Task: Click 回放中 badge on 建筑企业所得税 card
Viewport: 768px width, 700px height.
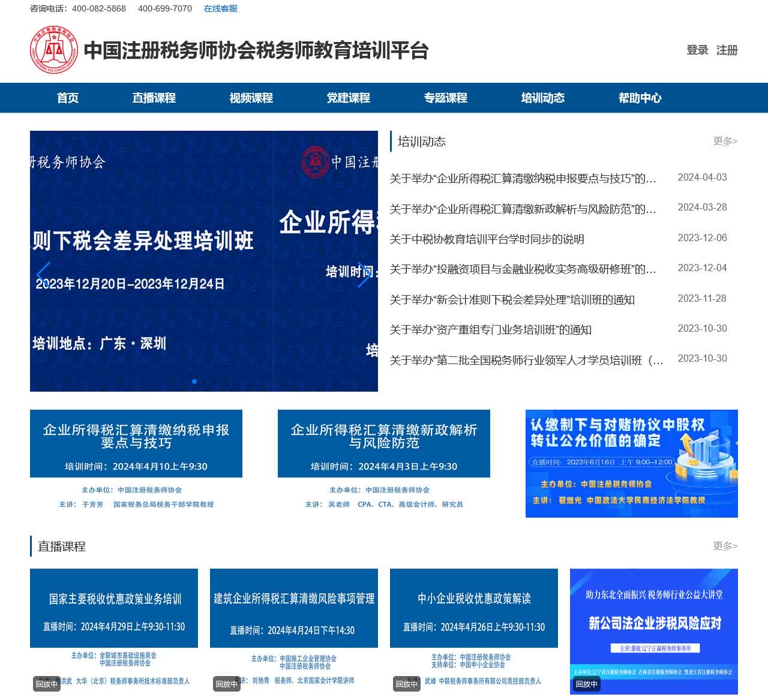Action: tap(227, 684)
